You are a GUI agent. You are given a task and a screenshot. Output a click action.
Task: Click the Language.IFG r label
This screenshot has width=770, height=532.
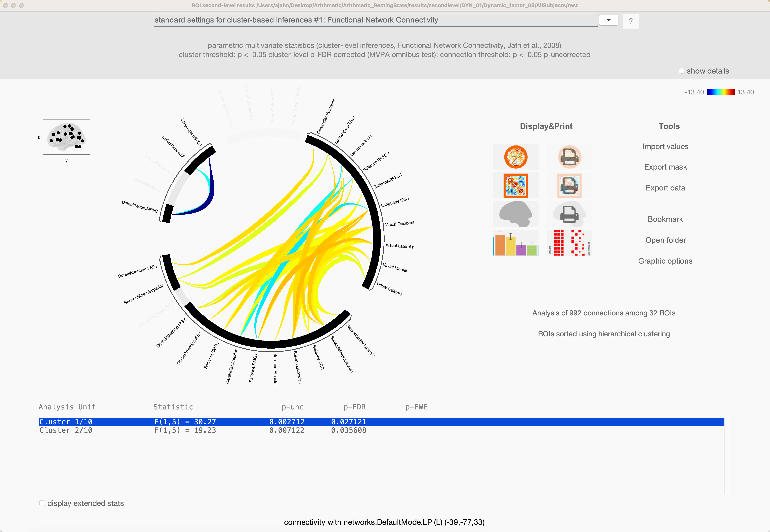(361, 146)
